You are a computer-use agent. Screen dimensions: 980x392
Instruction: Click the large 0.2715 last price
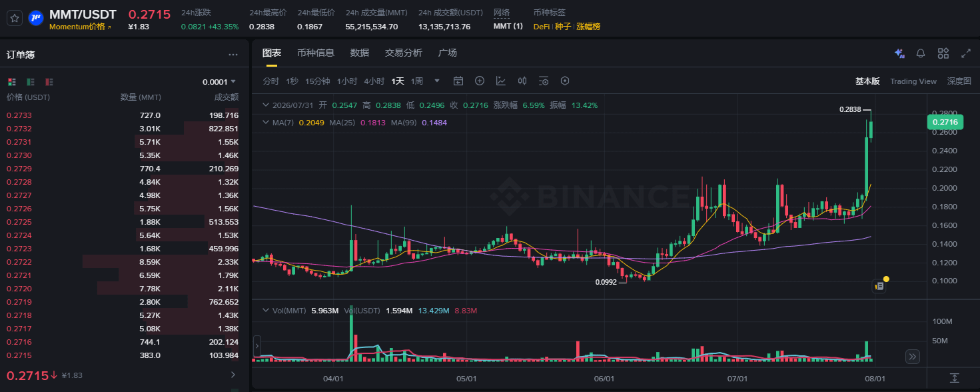coord(27,375)
